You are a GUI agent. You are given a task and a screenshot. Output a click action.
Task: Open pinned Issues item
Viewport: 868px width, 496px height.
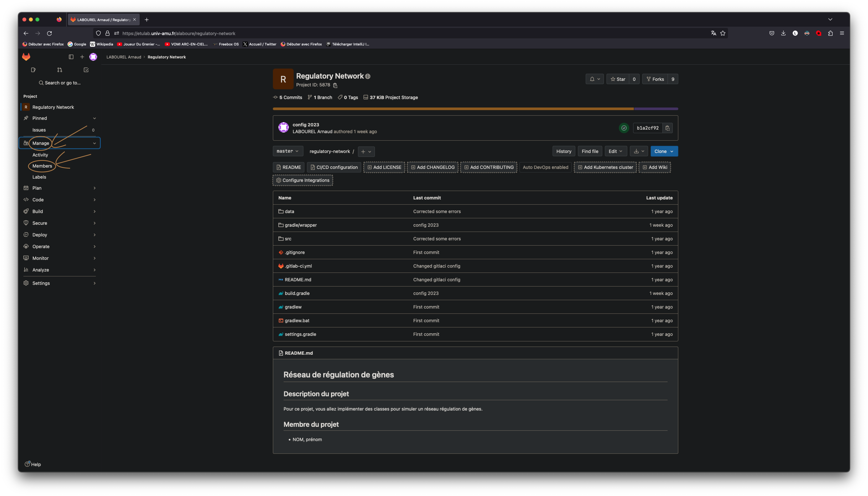[x=60, y=130]
